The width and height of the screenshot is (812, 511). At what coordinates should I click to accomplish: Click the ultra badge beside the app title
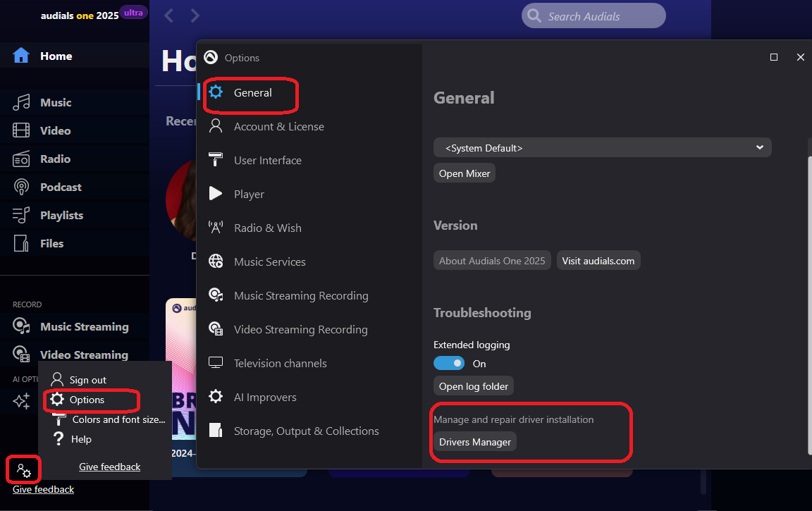point(134,13)
